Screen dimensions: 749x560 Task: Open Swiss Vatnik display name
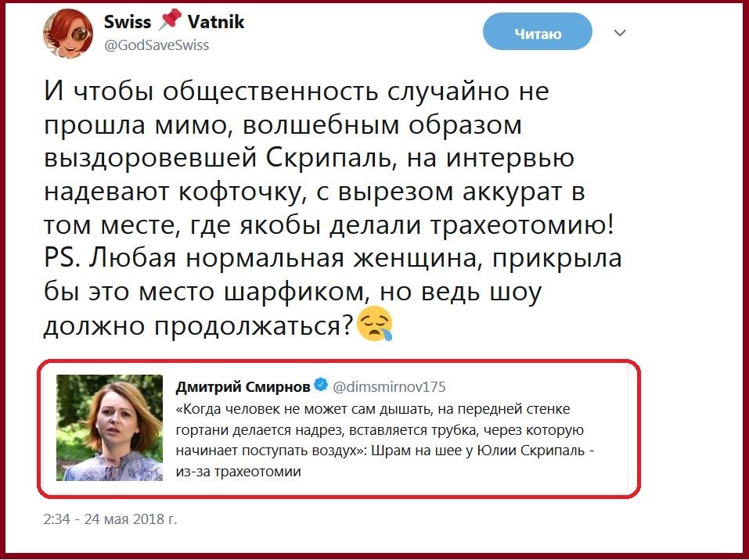point(175,21)
